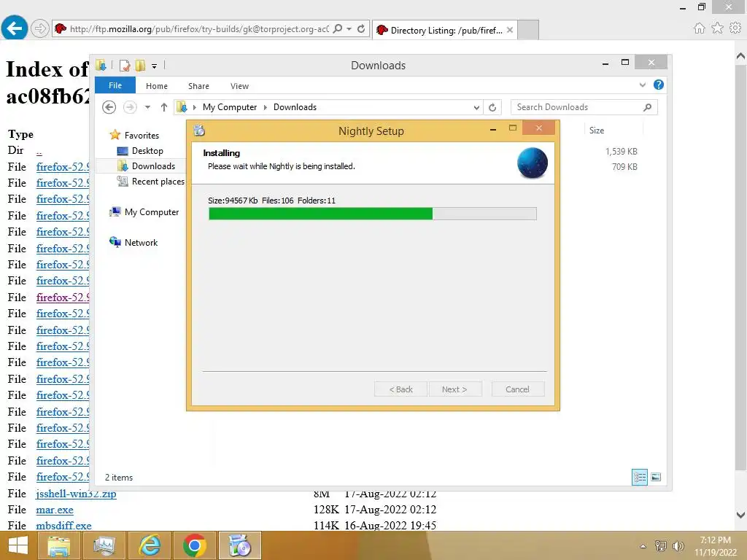Open the File ribbon tab in Downloads window
Viewport: 747px width, 560px height.
(115, 85)
